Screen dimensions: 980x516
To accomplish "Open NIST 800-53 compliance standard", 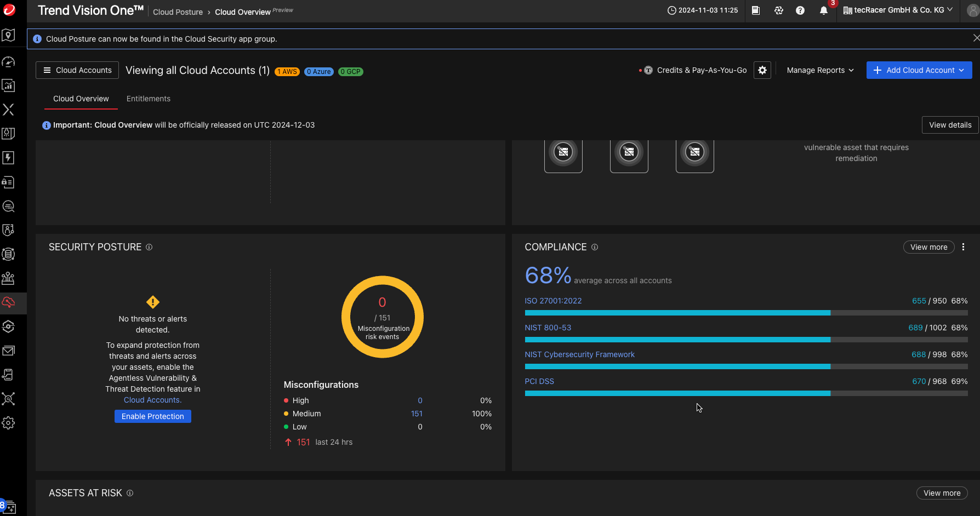I will pos(548,328).
